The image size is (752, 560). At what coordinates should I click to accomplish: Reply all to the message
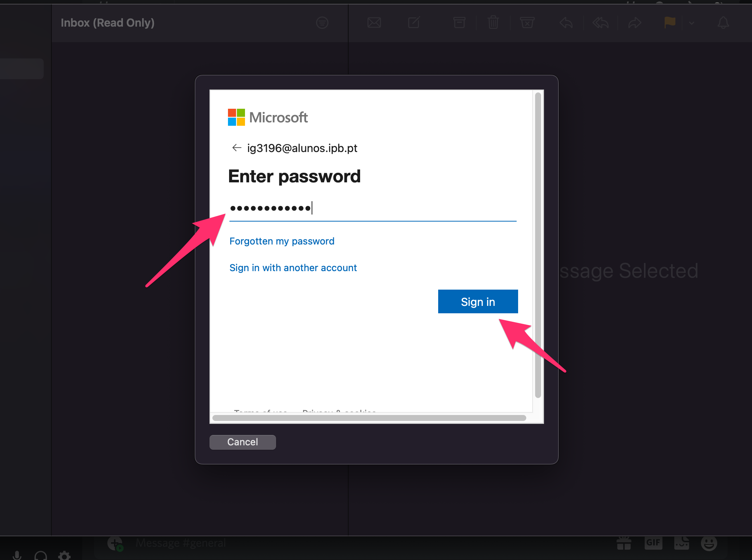click(600, 23)
